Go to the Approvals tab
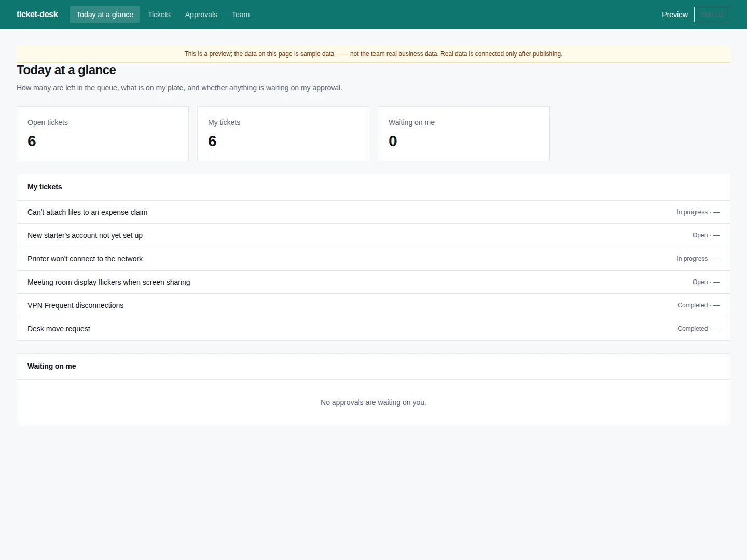The width and height of the screenshot is (747, 560). point(201,15)
